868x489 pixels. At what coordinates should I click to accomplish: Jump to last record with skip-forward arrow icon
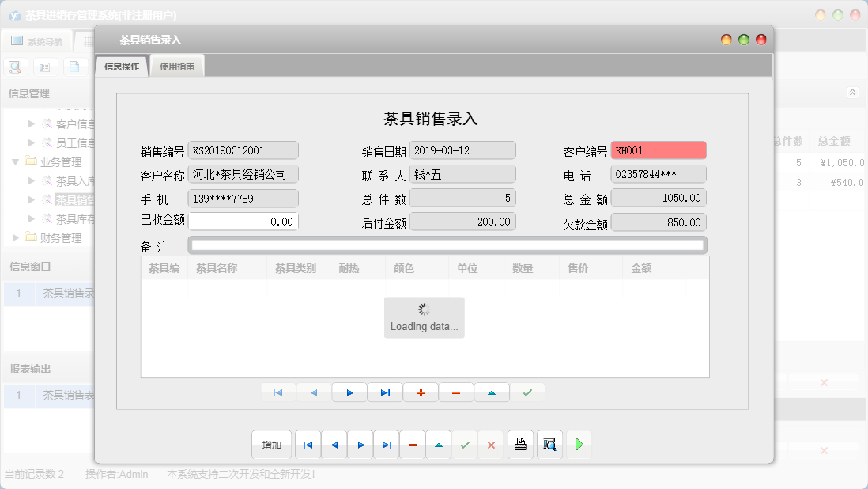point(386,445)
